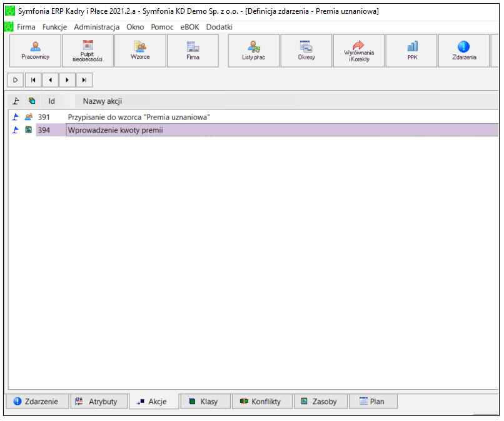
Task: Open the Funkcje menu
Action: click(x=54, y=27)
